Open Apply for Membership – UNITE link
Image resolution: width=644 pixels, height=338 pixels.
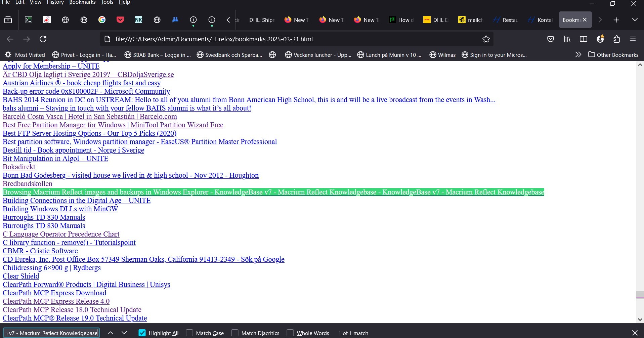pyautogui.click(x=51, y=66)
